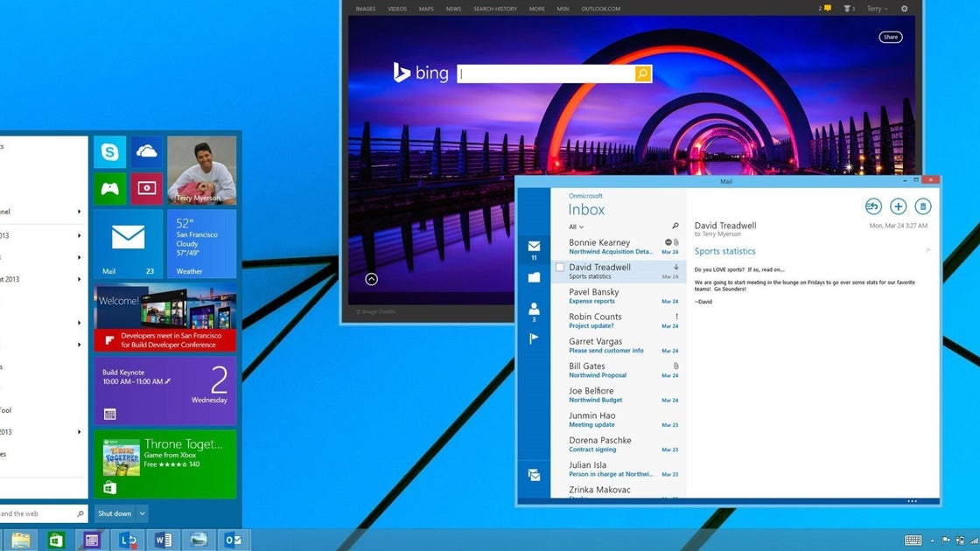
Task: Delete the message with the trash icon
Action: coord(923,206)
